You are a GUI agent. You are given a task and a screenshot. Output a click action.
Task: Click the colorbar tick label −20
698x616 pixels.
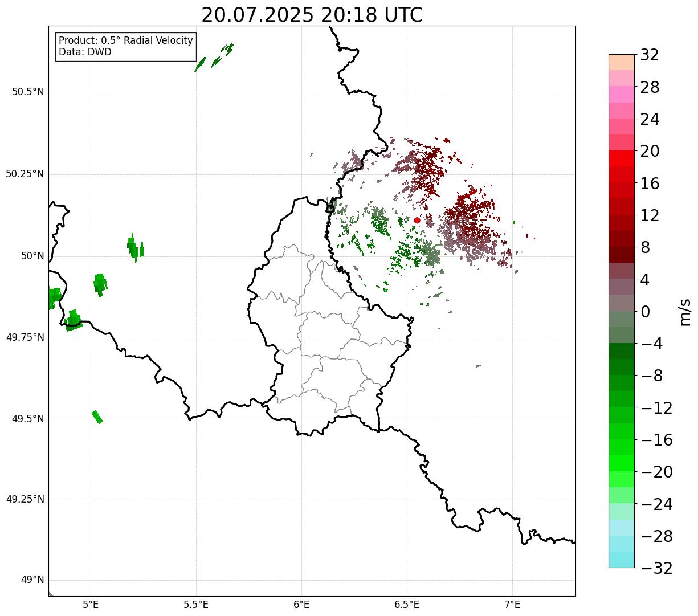[x=656, y=472]
